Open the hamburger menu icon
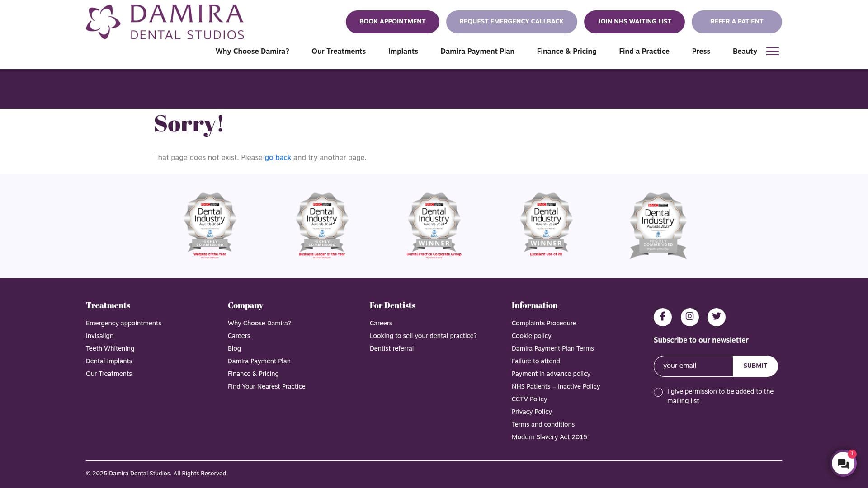The width and height of the screenshot is (868, 488). coord(772,51)
